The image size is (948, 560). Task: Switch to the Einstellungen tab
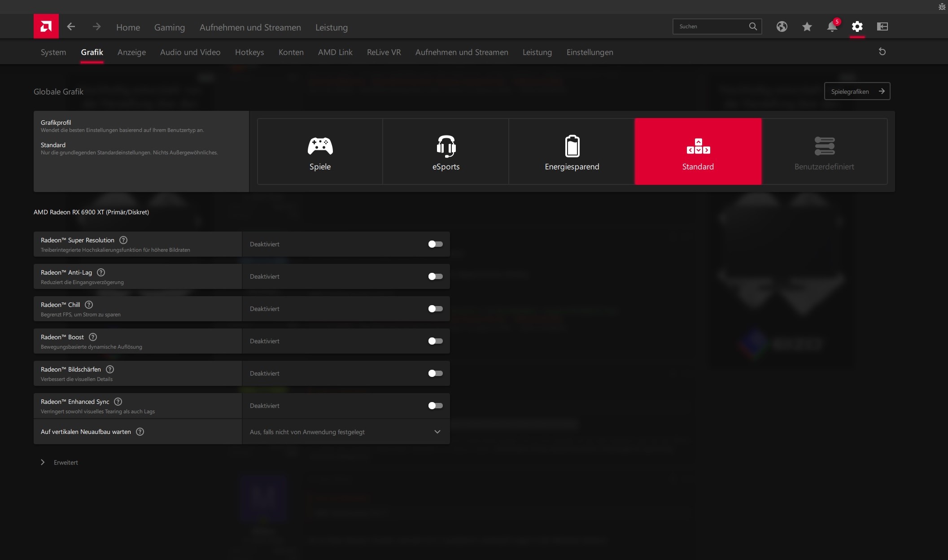tap(590, 52)
